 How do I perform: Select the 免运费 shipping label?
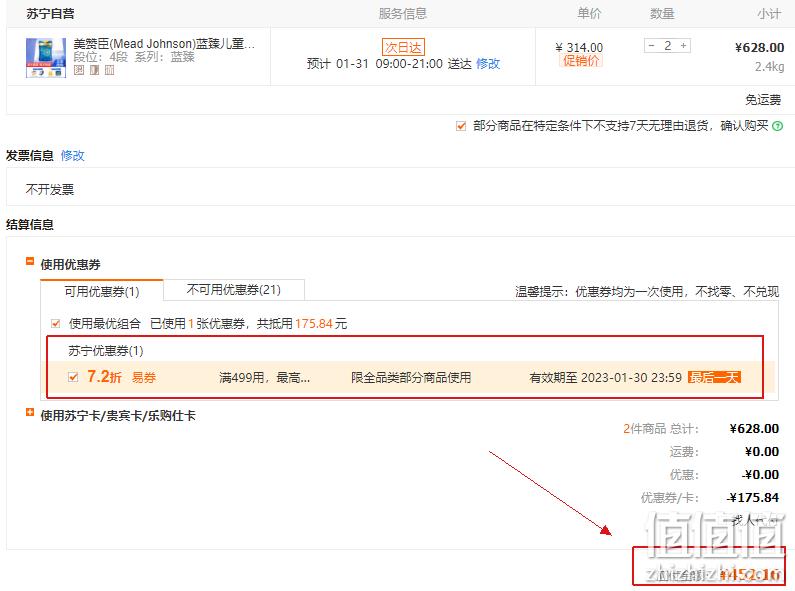tap(763, 100)
